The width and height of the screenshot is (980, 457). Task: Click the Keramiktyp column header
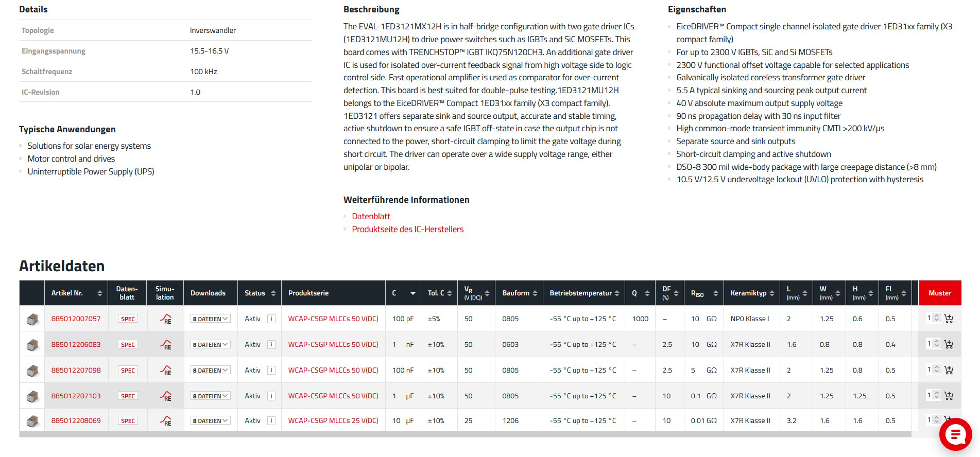pos(752,293)
